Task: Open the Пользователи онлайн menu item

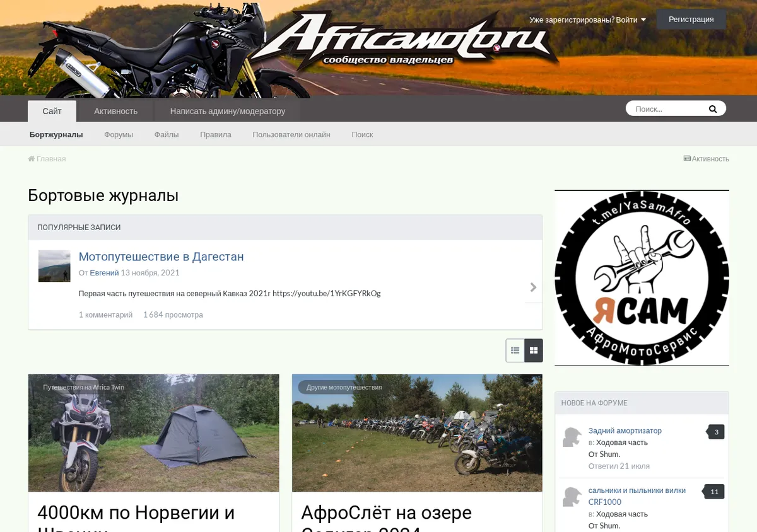Action: [291, 134]
